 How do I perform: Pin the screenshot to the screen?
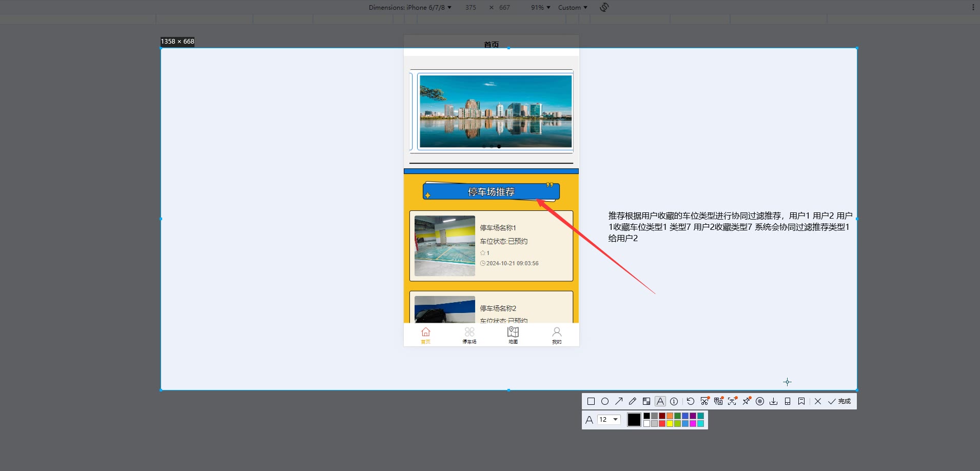point(746,401)
